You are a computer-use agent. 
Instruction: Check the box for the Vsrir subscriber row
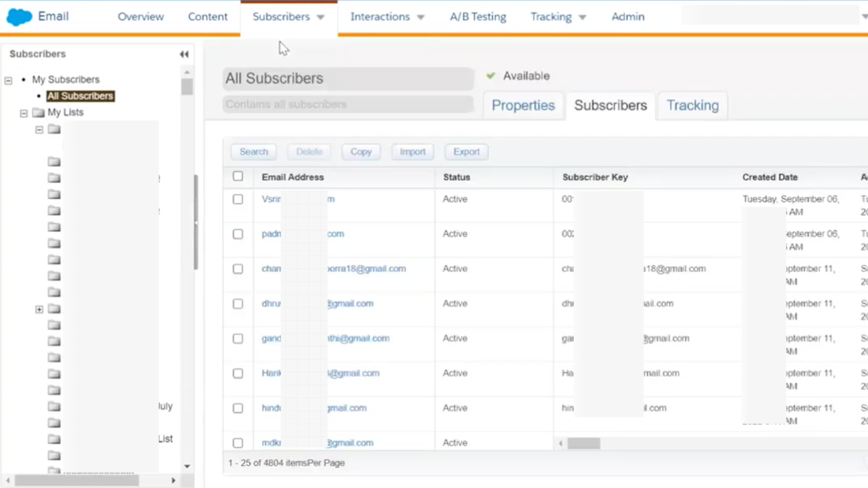point(238,199)
